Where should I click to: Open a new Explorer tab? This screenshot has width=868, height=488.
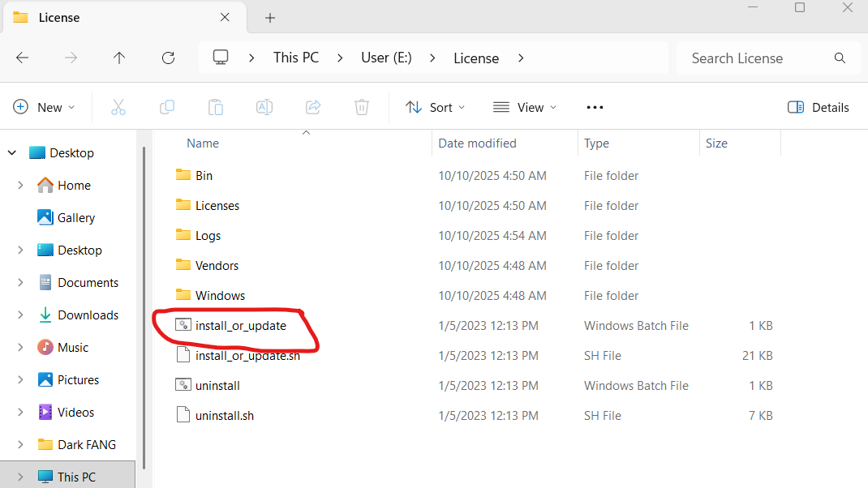(x=270, y=17)
